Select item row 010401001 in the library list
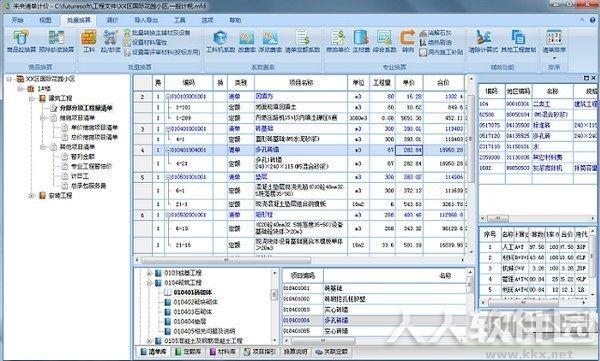 tap(374, 288)
